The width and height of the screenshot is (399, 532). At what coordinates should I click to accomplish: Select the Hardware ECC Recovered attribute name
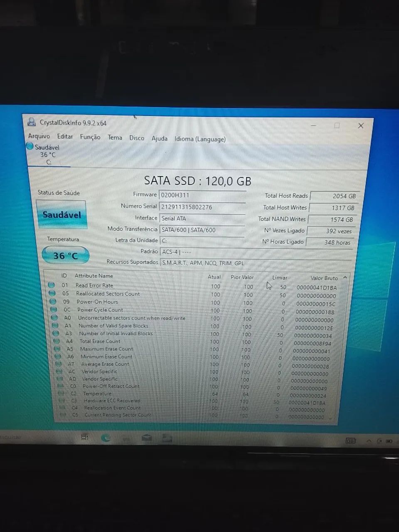click(112, 401)
